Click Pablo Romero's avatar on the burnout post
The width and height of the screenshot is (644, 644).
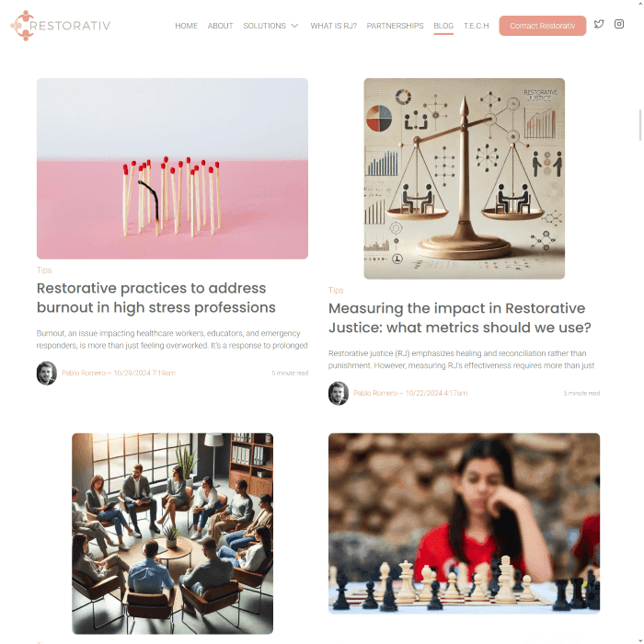pyautogui.click(x=46, y=373)
